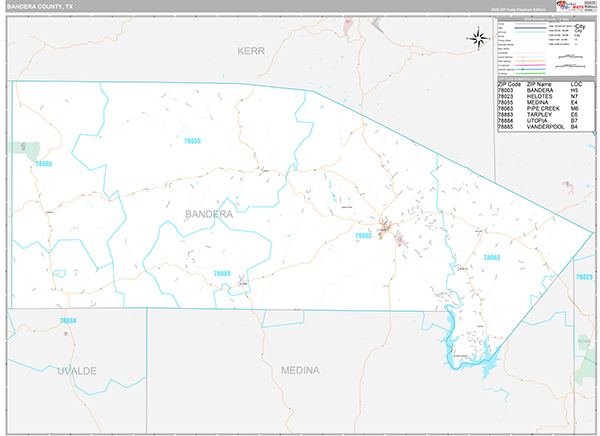Select the 78063 ZIP code map label
Screen dimensions: 600x436
pos(491,258)
